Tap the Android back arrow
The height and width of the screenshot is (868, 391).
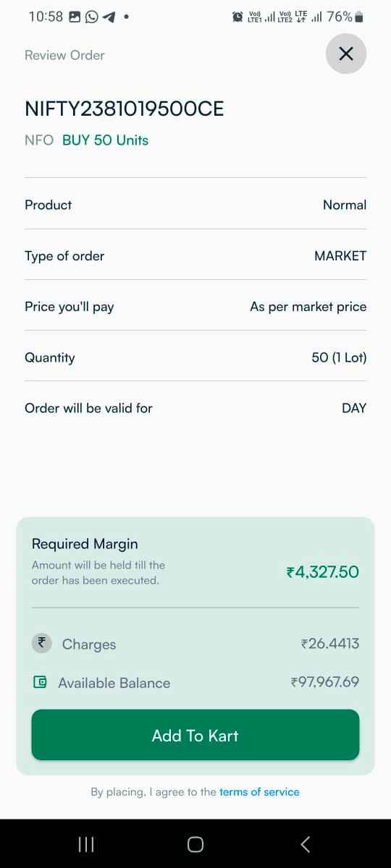tap(305, 844)
